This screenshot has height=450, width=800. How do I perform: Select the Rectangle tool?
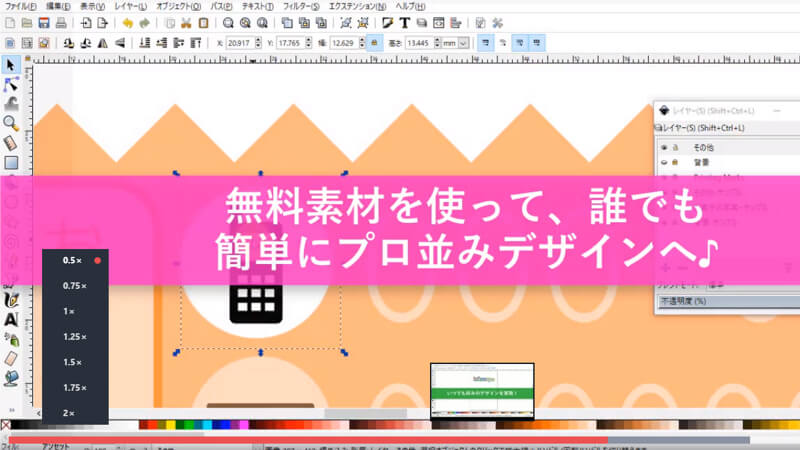click(x=11, y=163)
